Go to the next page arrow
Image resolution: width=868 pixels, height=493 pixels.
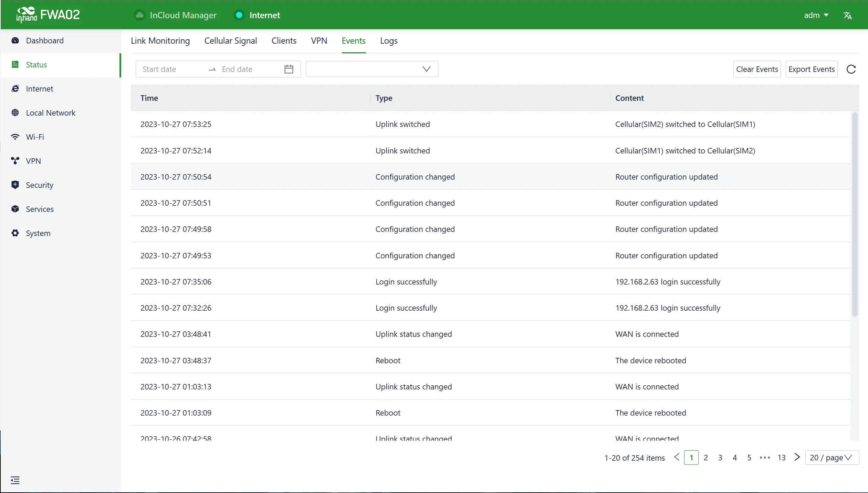[x=797, y=457]
